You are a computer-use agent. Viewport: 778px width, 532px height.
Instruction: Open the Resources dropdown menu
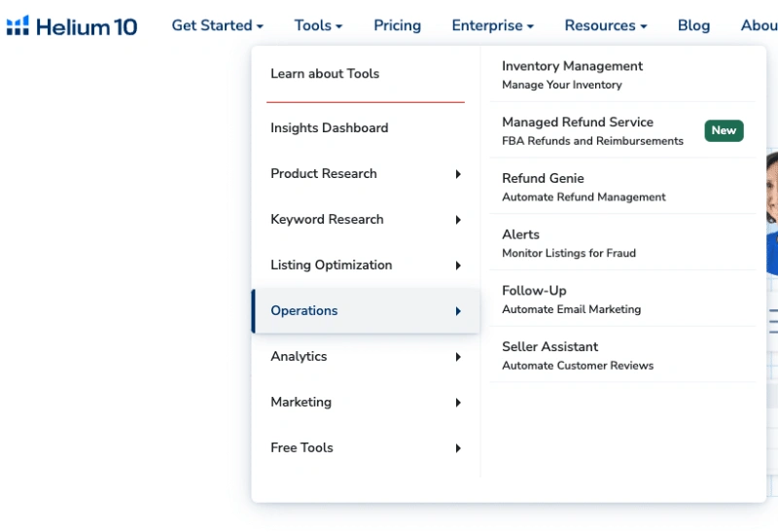pos(605,25)
